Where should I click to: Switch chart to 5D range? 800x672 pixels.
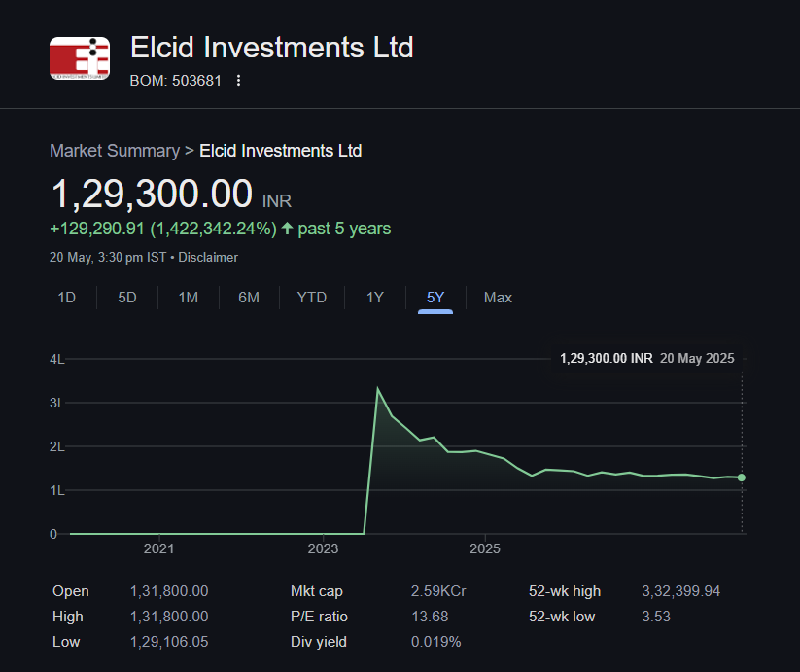coord(127,298)
